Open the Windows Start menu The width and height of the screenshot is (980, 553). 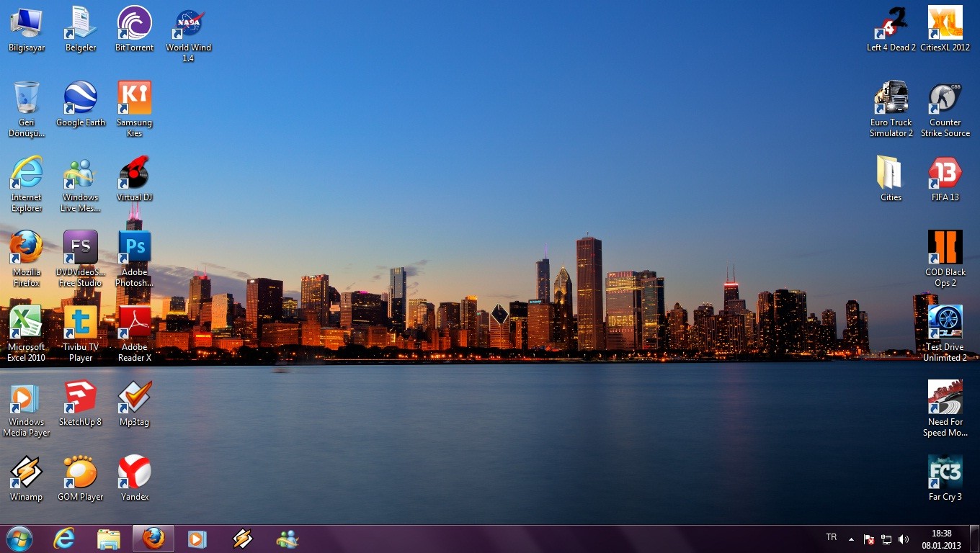(19, 539)
